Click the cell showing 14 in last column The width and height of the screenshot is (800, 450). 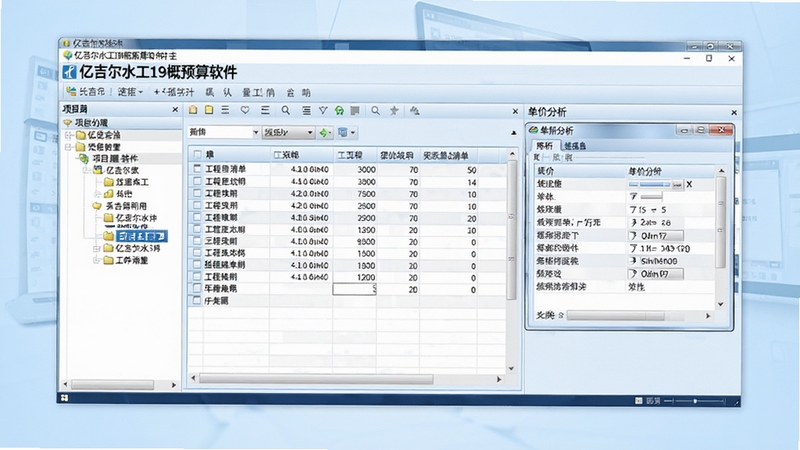point(449,182)
